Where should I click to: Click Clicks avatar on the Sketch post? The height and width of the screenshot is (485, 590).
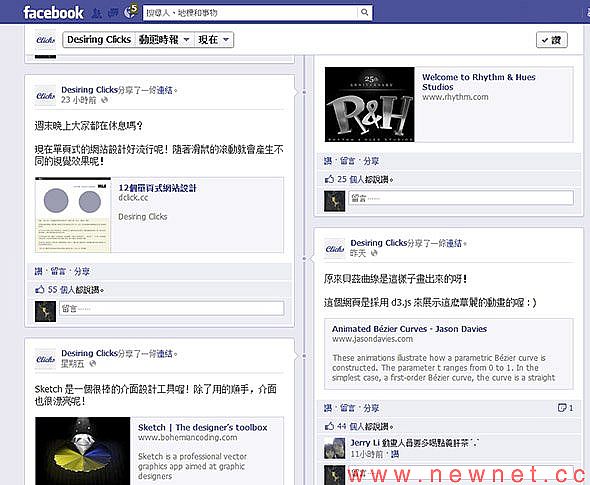coord(46,359)
